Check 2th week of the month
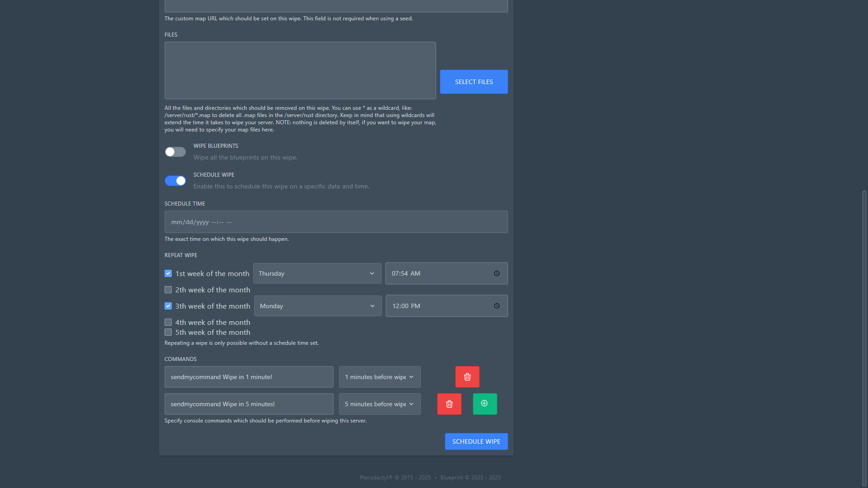Screen dimensions: 868x488 168,290
